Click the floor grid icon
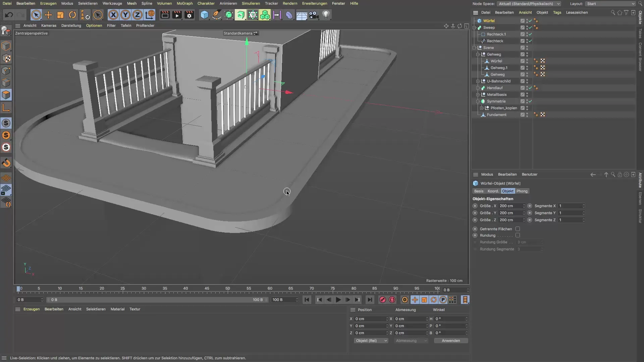 pyautogui.click(x=302, y=15)
